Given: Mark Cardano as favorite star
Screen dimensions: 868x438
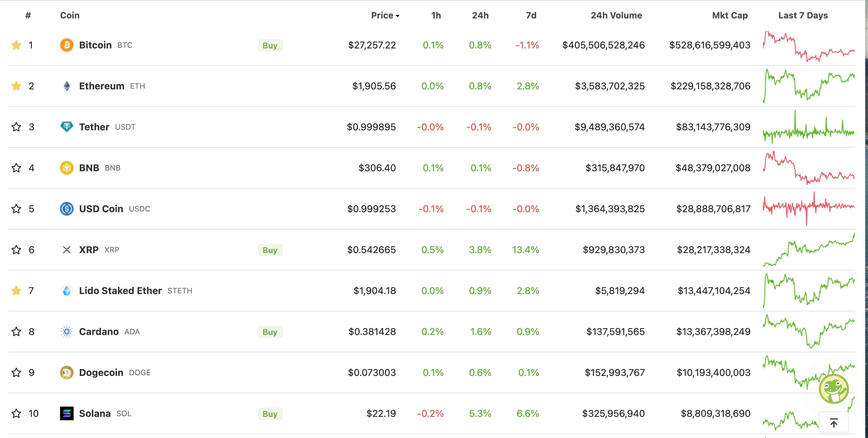Looking at the screenshot, I should (16, 332).
